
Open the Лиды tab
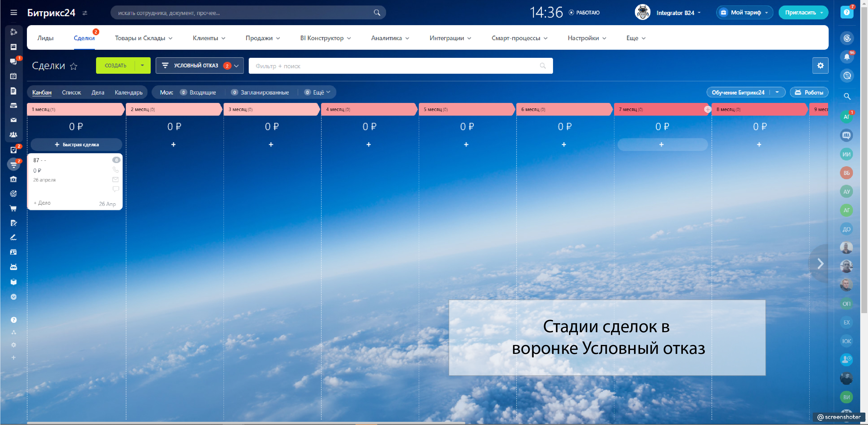(x=45, y=38)
